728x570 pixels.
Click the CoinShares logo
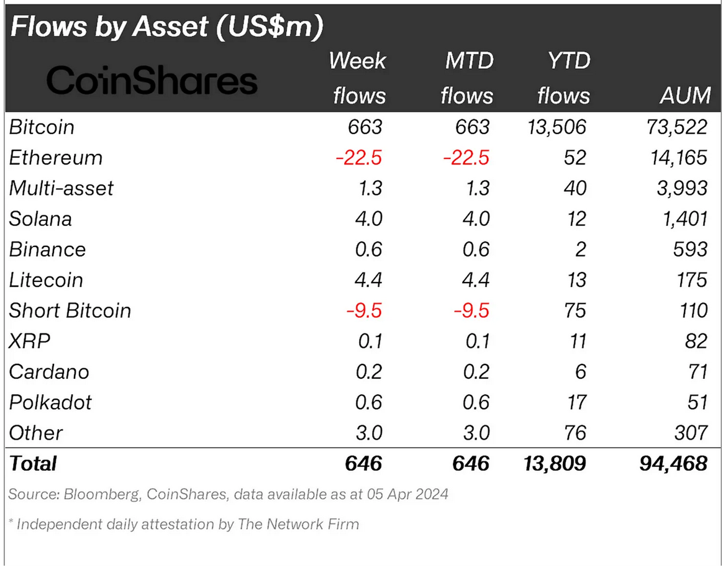152,81
